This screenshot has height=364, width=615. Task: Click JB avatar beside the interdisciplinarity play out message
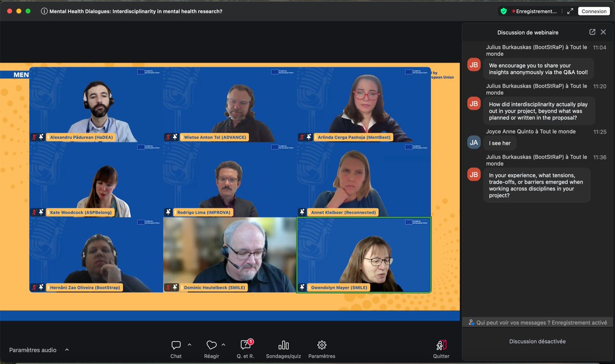pyautogui.click(x=474, y=103)
